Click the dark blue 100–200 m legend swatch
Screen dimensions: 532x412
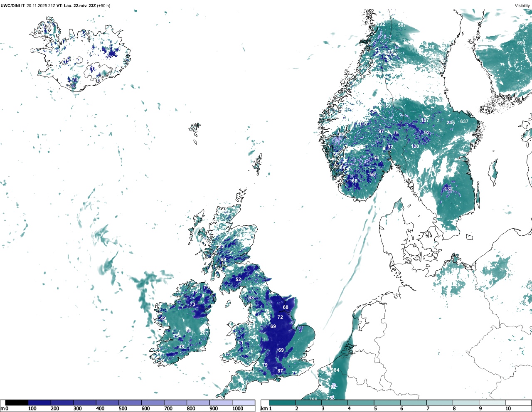pyautogui.click(x=39, y=403)
